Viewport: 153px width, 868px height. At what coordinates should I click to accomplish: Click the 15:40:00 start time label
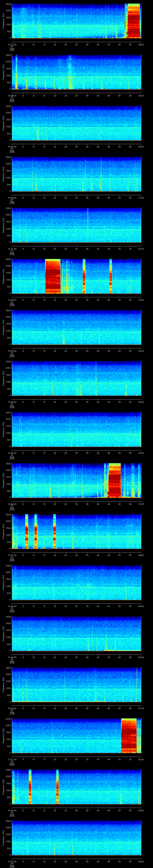pyautogui.click(x=12, y=198)
